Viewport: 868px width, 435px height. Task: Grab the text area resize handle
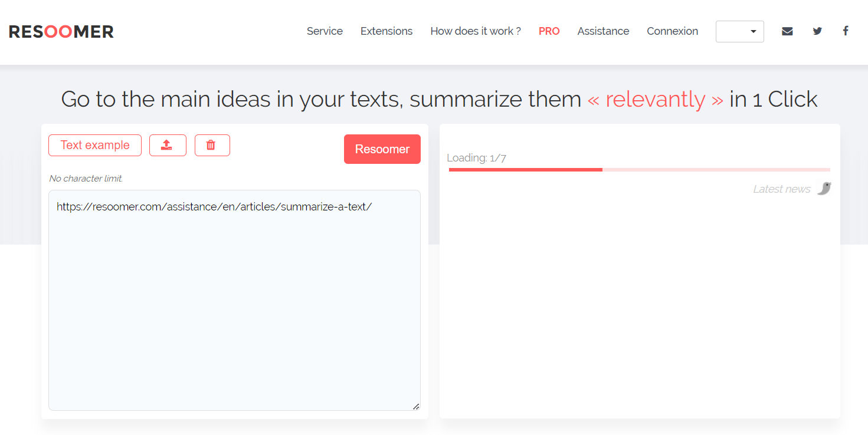pyautogui.click(x=416, y=406)
